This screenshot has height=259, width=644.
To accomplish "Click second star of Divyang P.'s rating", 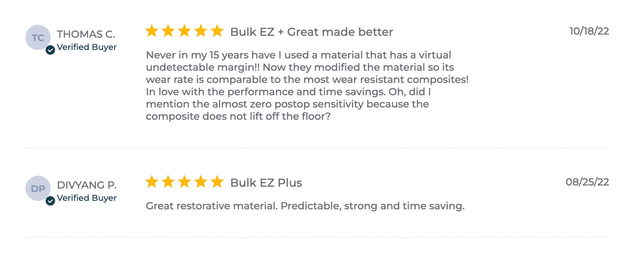I will (x=168, y=182).
